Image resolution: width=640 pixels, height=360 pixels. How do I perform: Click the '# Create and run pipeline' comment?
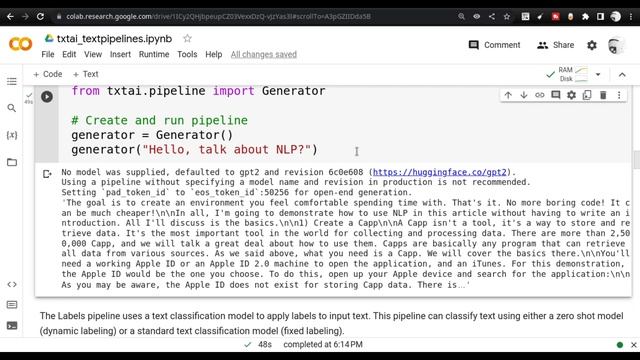(x=160, y=120)
